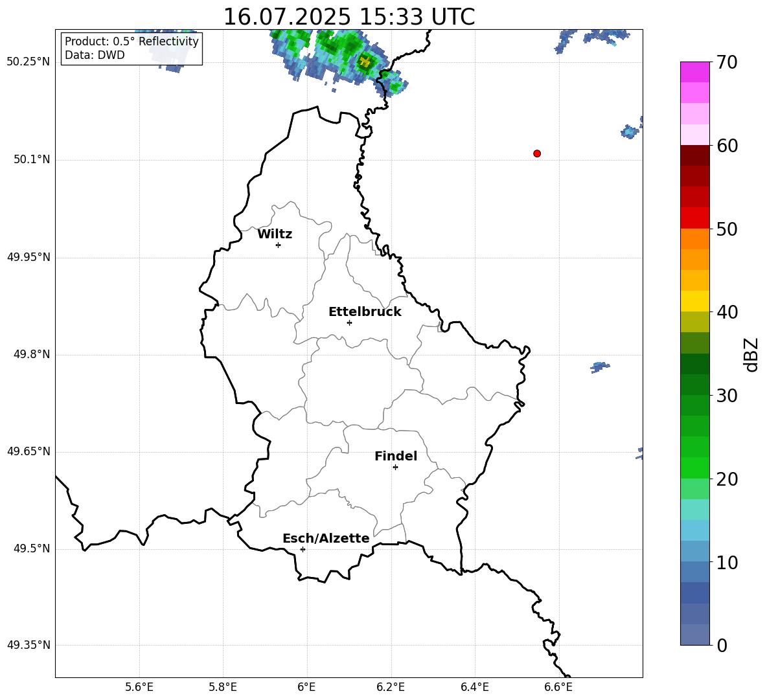Click the 6.2°E longitude tick label
The image size is (767, 700).
coord(391,687)
